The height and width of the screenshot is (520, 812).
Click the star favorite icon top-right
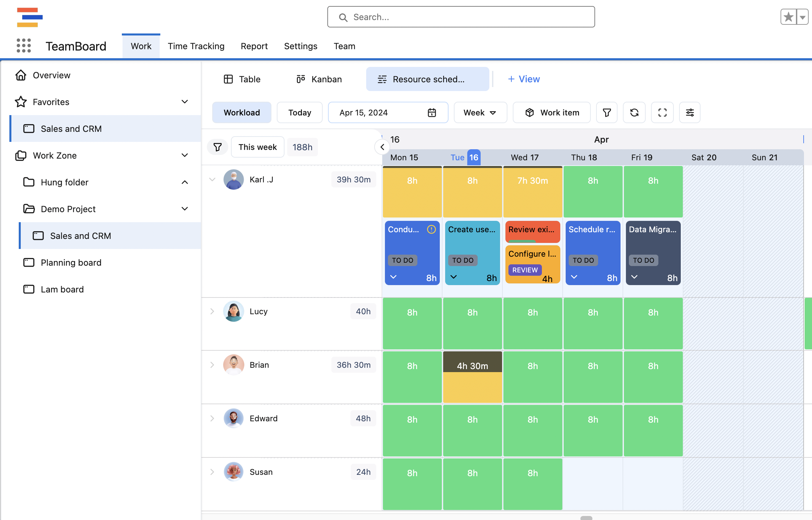[788, 17]
